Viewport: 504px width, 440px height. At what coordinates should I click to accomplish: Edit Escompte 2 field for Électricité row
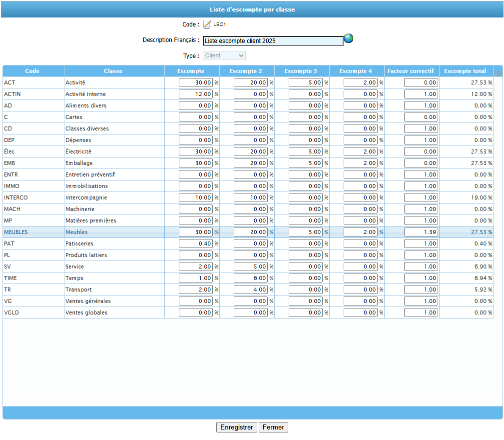coord(251,152)
